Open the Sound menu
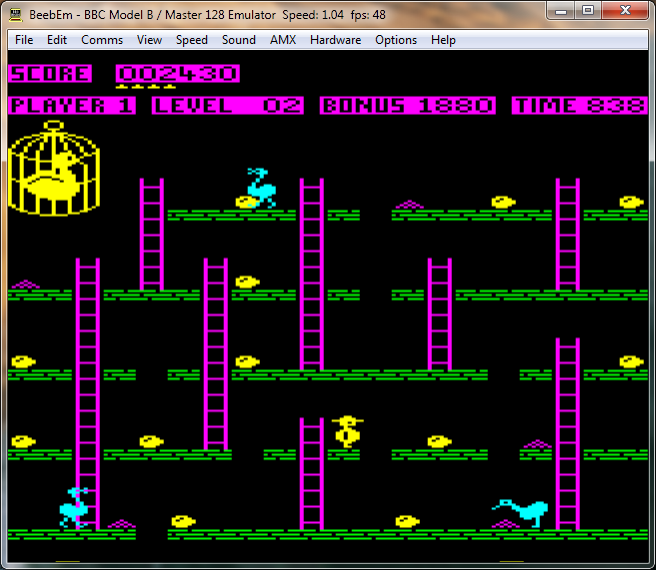Image resolution: width=656 pixels, height=570 pixels. point(238,40)
